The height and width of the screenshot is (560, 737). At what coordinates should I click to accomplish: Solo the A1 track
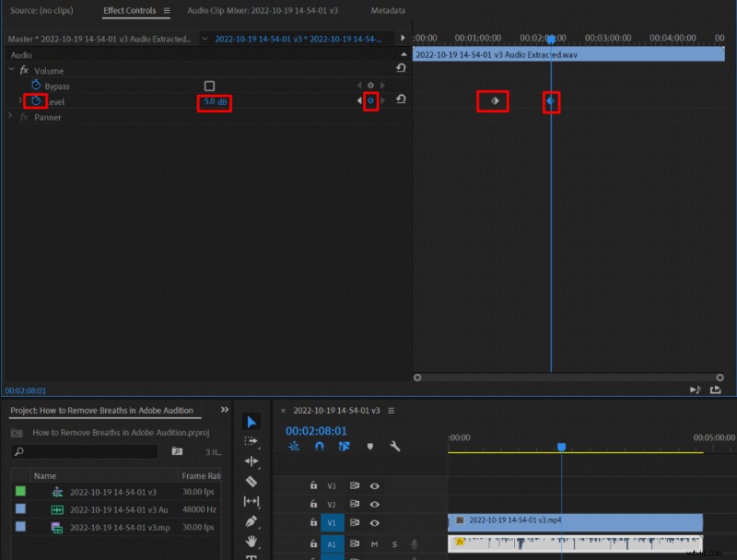click(x=393, y=543)
